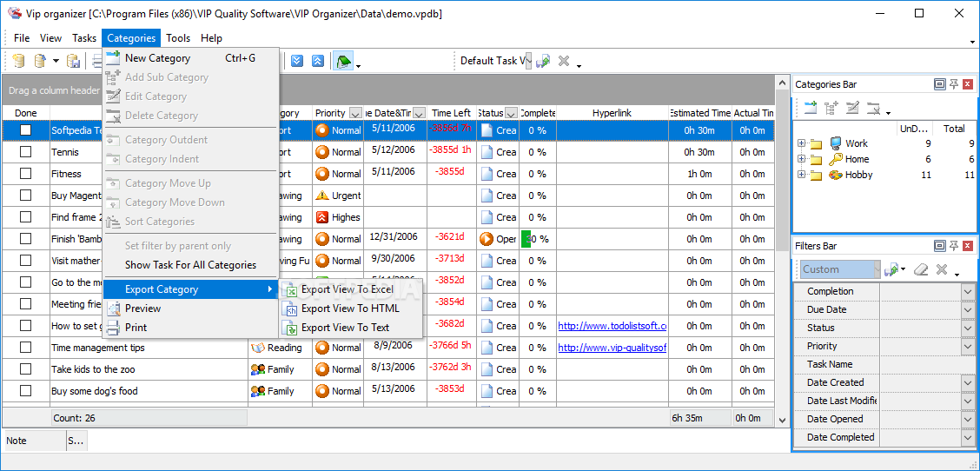Click save-filter icon beside Custom combo box
980x471 pixels.
(x=892, y=269)
